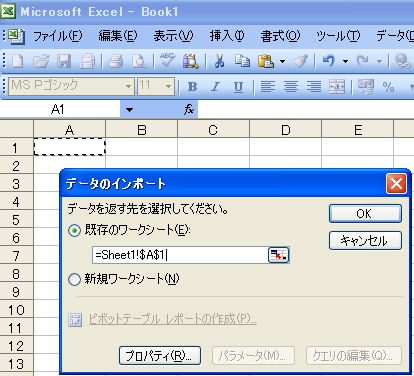Click the range selector icon in dialog

tap(279, 255)
